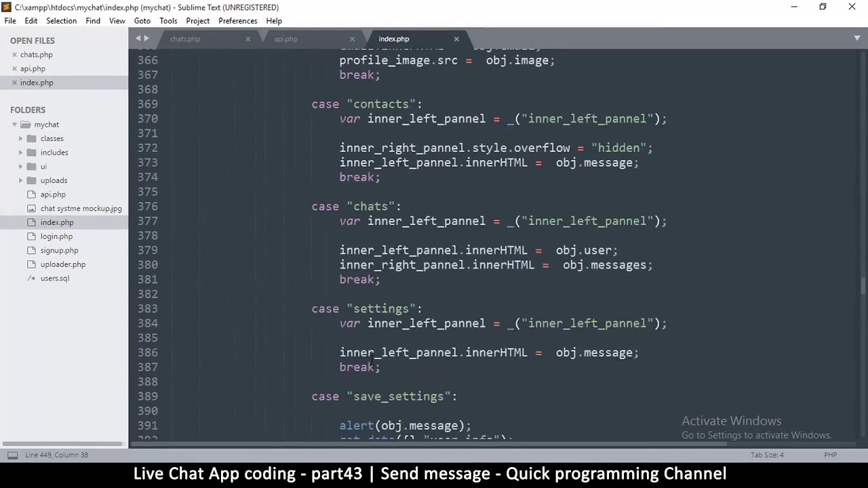Click the ui folder icon
This screenshot has height=488, width=868.
tap(31, 167)
